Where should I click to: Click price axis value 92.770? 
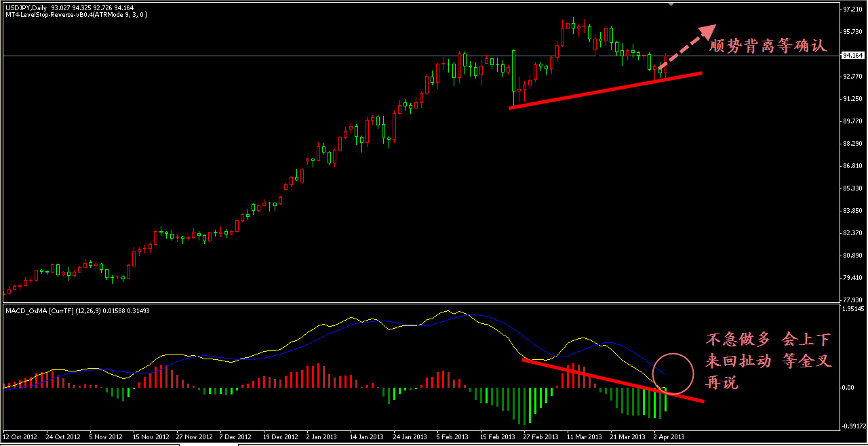(x=852, y=77)
